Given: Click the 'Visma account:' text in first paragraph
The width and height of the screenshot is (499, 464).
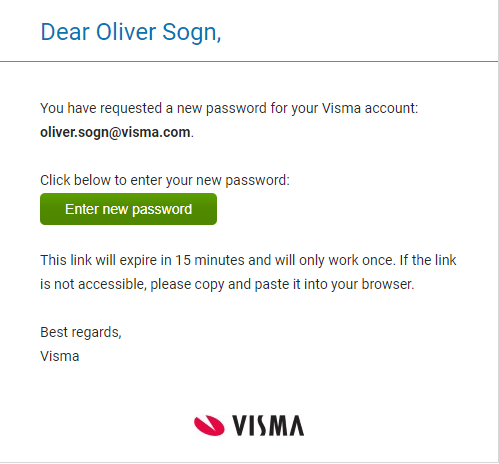Looking at the screenshot, I should click(x=370, y=108).
